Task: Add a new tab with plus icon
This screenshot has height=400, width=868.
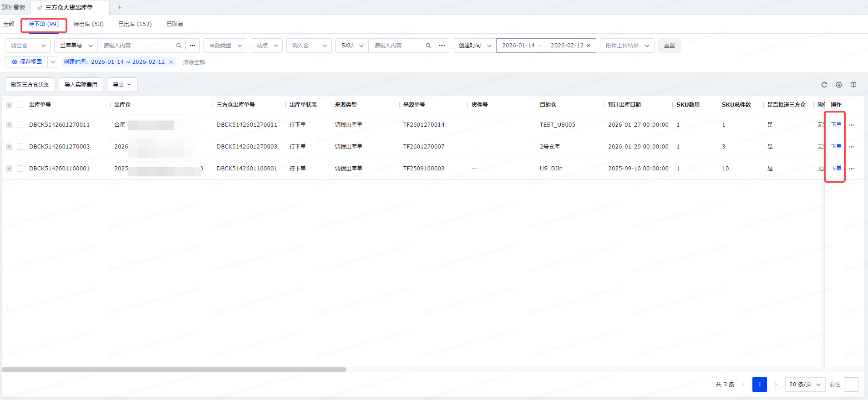Action: coord(120,7)
